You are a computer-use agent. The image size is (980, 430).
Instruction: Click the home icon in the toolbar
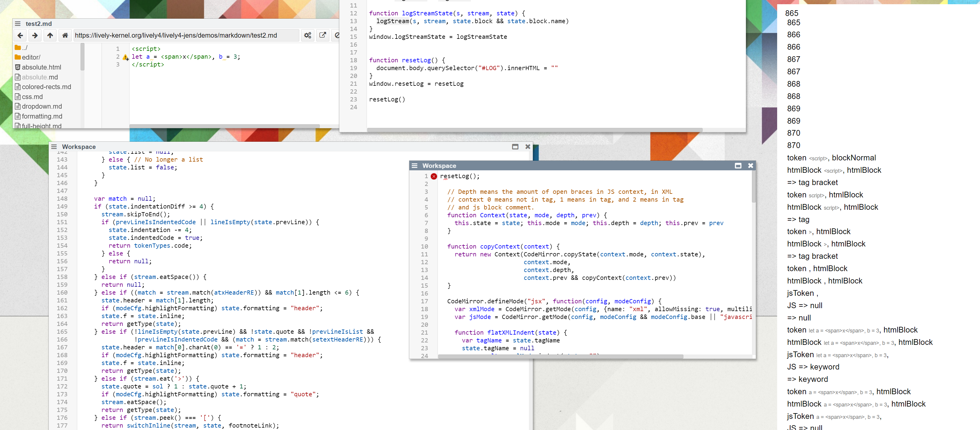(65, 36)
